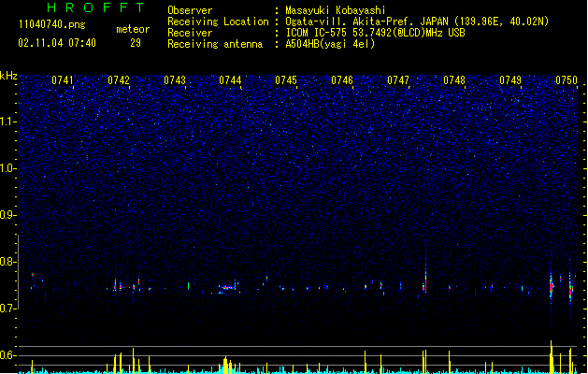Click the Receiving antenna label
Viewport: 588px width, 374px height.
click(x=215, y=44)
